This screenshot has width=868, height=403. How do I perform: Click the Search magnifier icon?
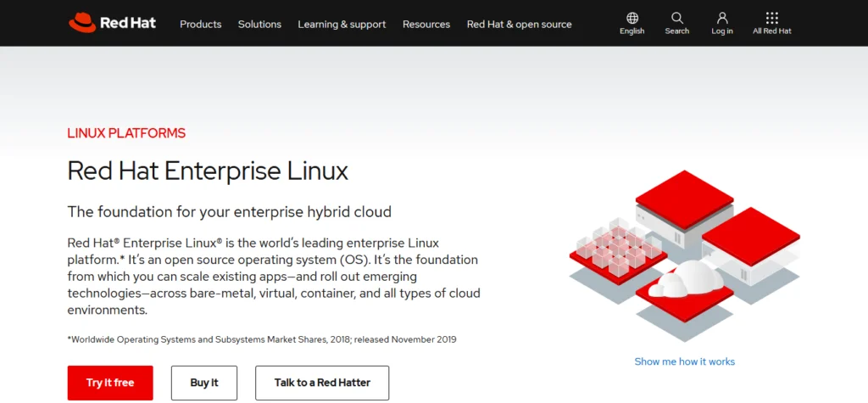[677, 18]
